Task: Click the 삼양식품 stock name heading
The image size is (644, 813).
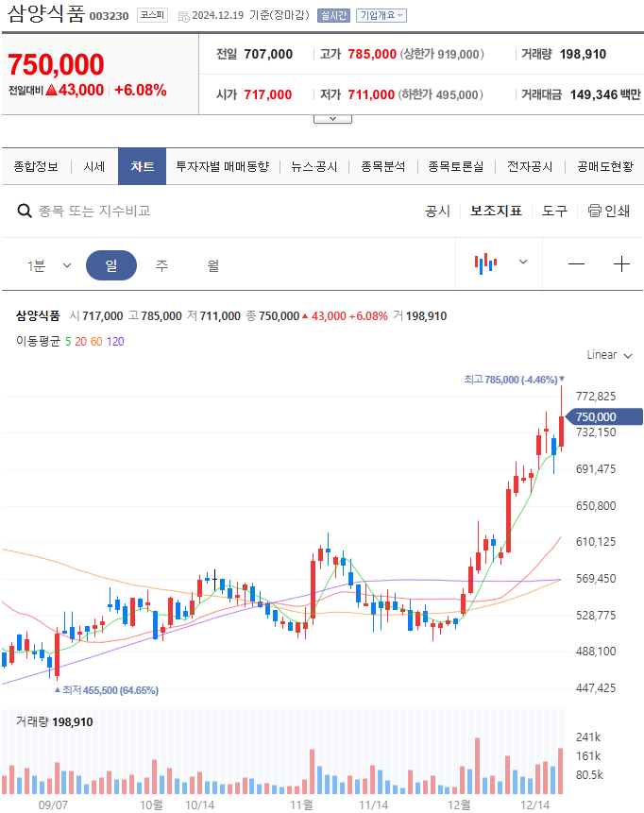Action: point(46,13)
